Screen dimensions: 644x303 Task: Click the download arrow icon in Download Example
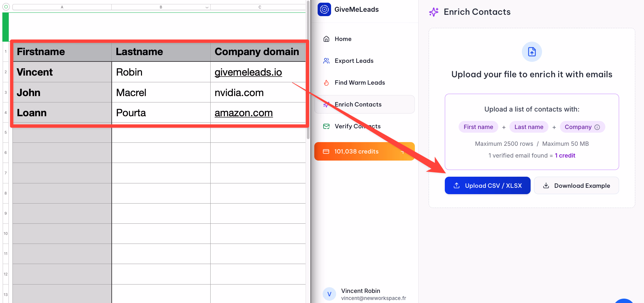546,185
